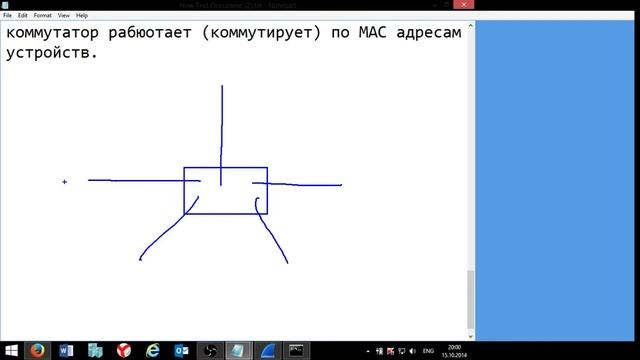
Task: Switch to the active Notepad taskbar icon
Action: click(x=239, y=351)
